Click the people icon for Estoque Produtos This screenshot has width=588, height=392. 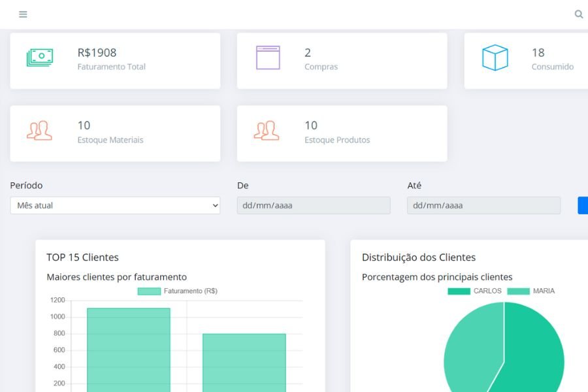[266, 131]
